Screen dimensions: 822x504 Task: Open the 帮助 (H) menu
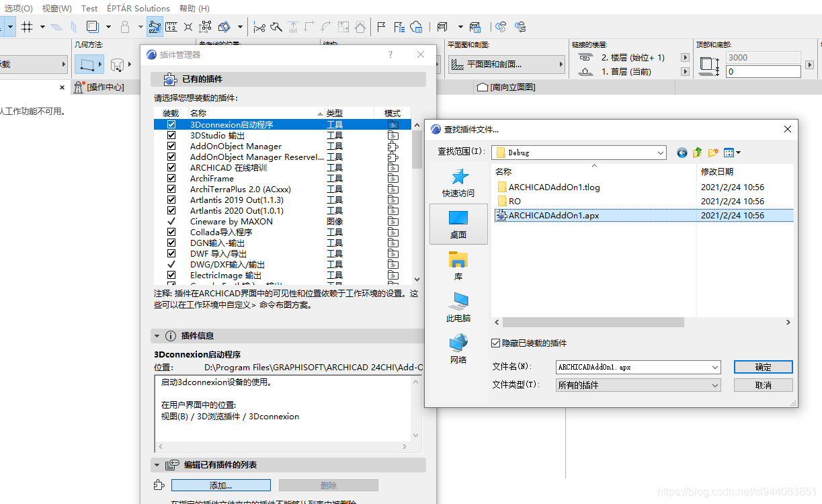(x=194, y=8)
